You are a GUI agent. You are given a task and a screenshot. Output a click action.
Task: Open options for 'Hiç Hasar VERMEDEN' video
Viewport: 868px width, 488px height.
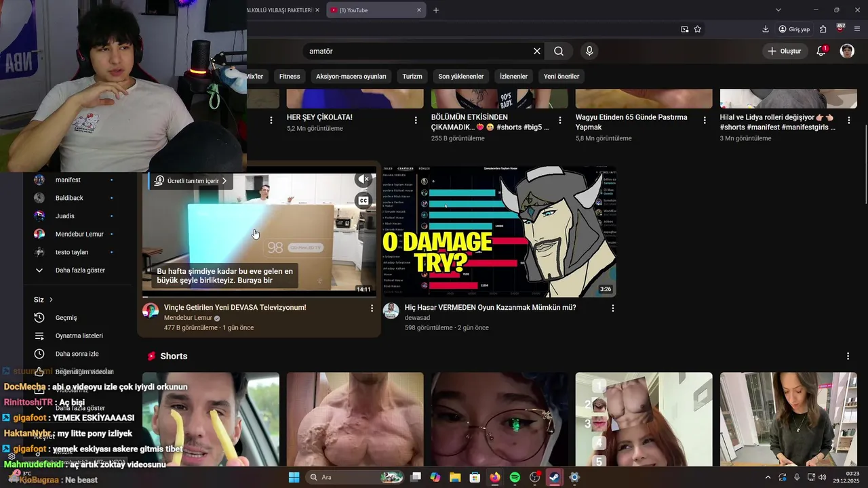click(x=613, y=308)
